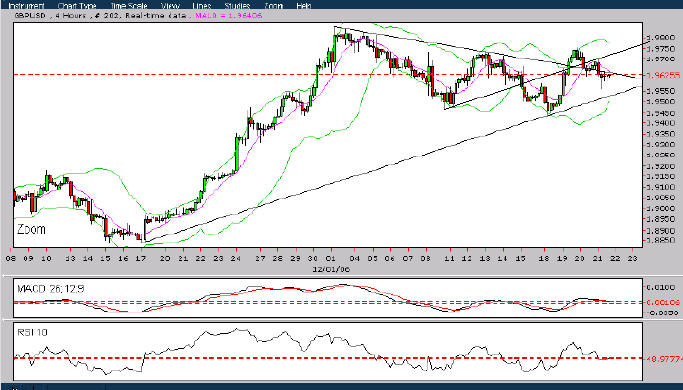Screen dimensions: 683x390
Task: Click the 0.0100 MACD axis label
Action: click(x=660, y=288)
